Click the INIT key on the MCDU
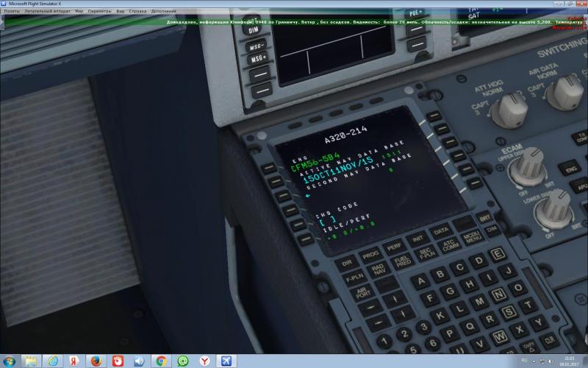Image resolution: width=588 pixels, height=368 pixels. click(417, 238)
